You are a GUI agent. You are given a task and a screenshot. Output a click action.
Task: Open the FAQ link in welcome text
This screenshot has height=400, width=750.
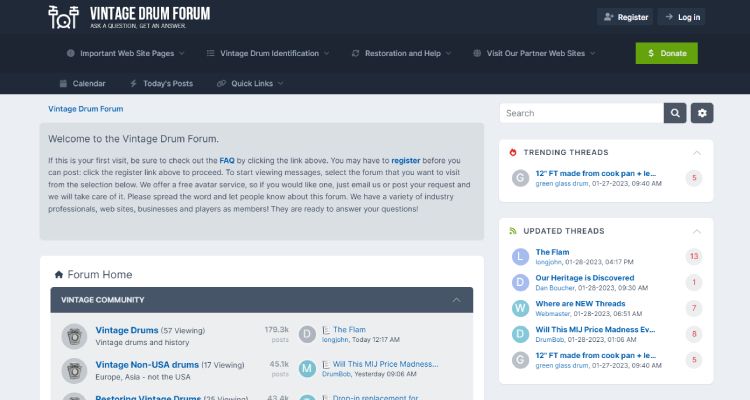click(x=227, y=161)
